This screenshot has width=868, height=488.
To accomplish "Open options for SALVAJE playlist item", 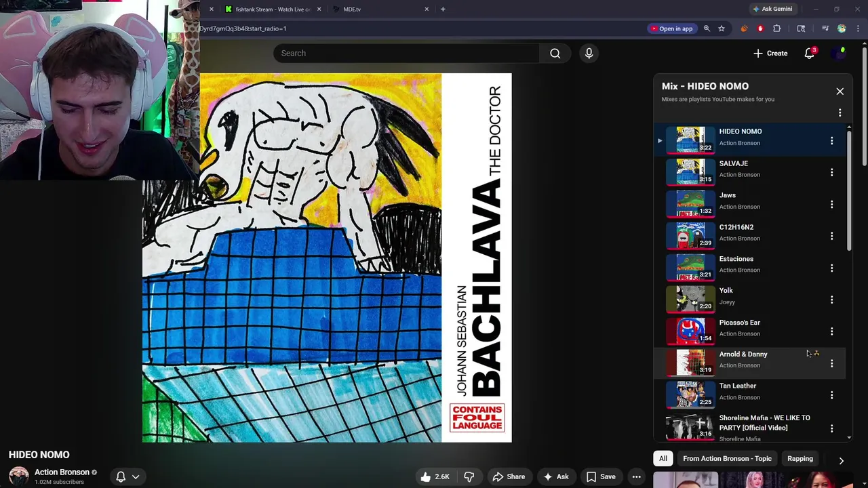I will click(x=831, y=172).
